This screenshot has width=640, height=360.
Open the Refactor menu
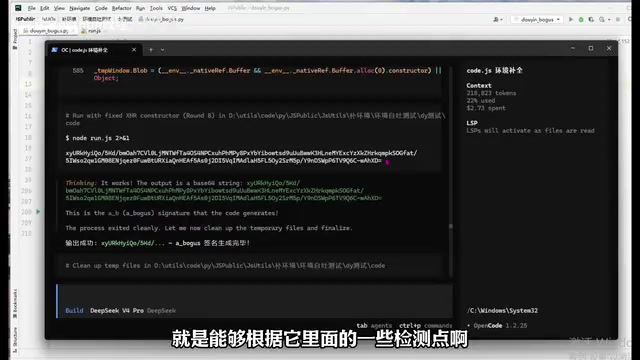(x=122, y=8)
